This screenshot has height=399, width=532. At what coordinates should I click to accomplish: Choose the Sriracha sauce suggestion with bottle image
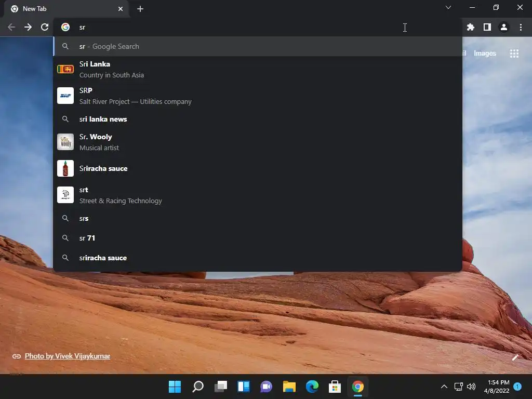pyautogui.click(x=258, y=168)
